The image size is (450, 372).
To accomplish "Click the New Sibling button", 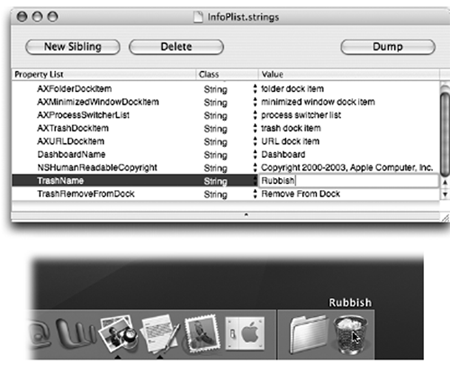I will click(x=73, y=47).
